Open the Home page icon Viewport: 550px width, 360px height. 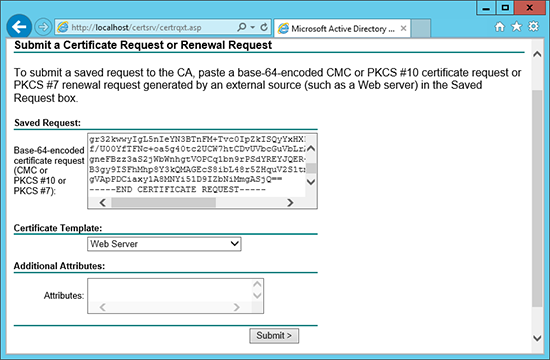tap(499, 27)
